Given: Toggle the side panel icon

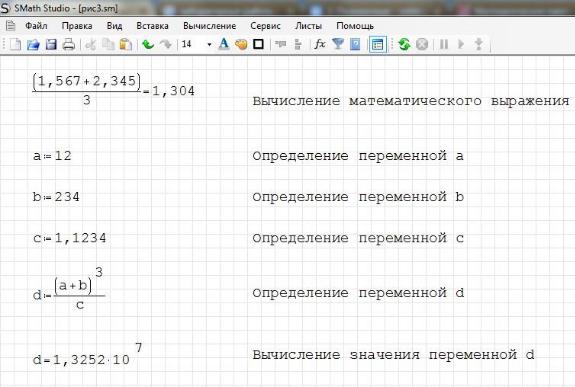Looking at the screenshot, I should coord(378,44).
